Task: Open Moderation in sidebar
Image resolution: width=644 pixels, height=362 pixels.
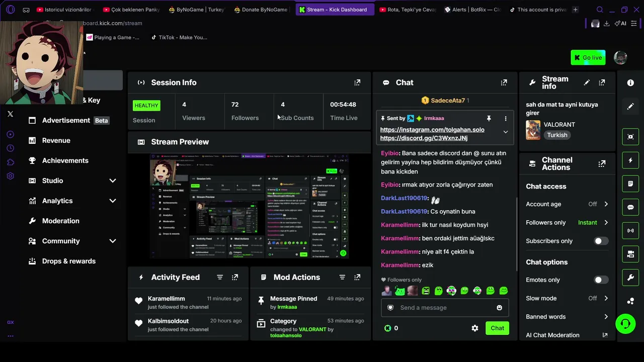Action: (72, 221)
